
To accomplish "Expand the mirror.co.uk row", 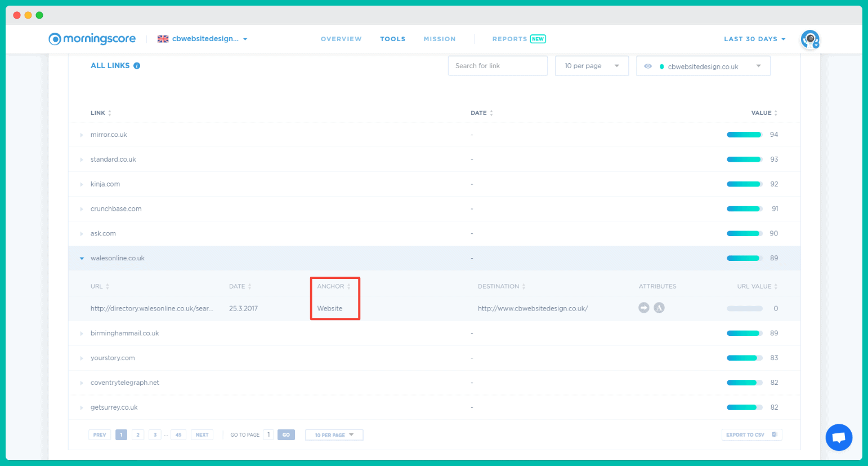I will pyautogui.click(x=82, y=135).
